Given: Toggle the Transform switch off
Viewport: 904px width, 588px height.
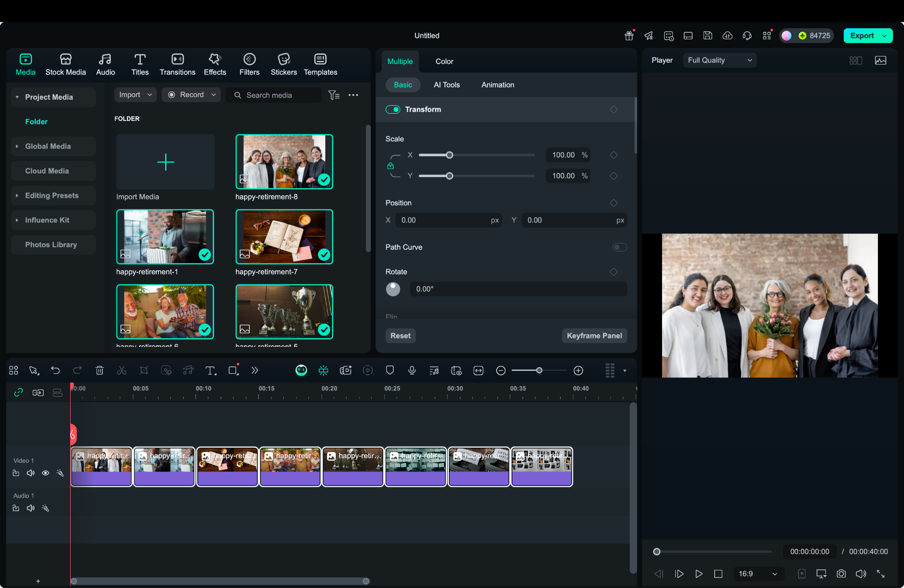Looking at the screenshot, I should (393, 109).
